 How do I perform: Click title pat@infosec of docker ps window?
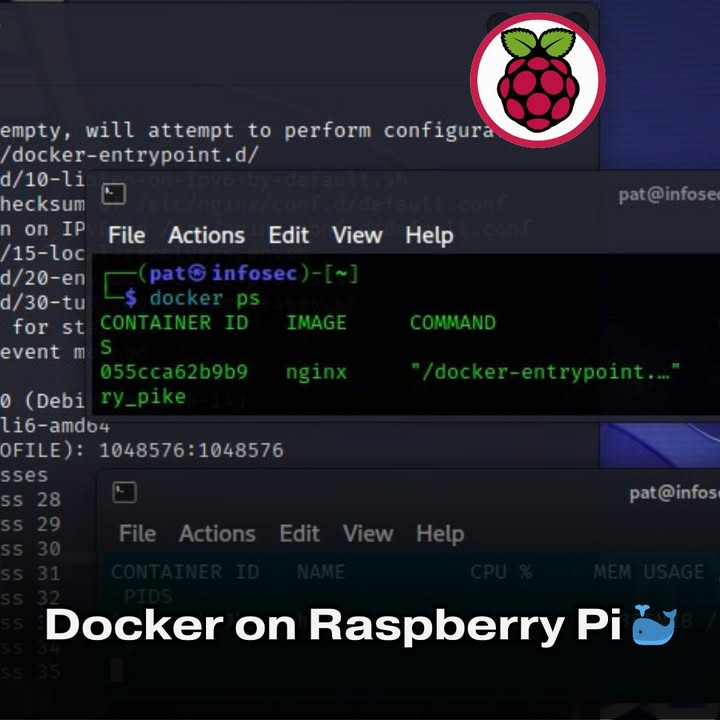click(x=669, y=195)
